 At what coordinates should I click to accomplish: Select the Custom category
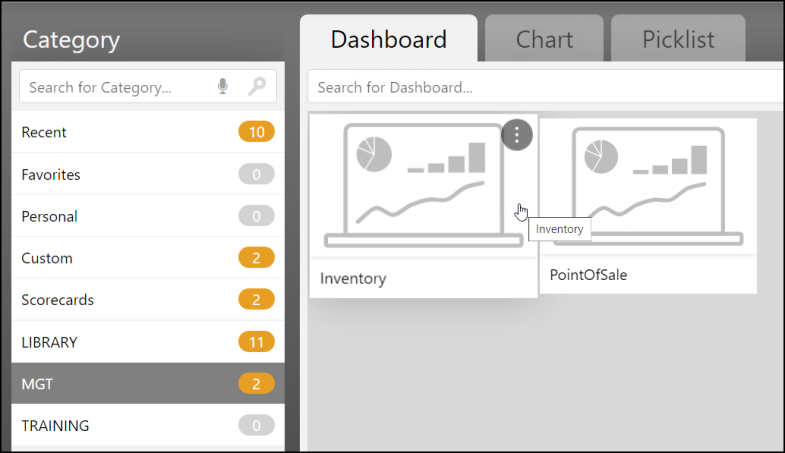click(47, 258)
